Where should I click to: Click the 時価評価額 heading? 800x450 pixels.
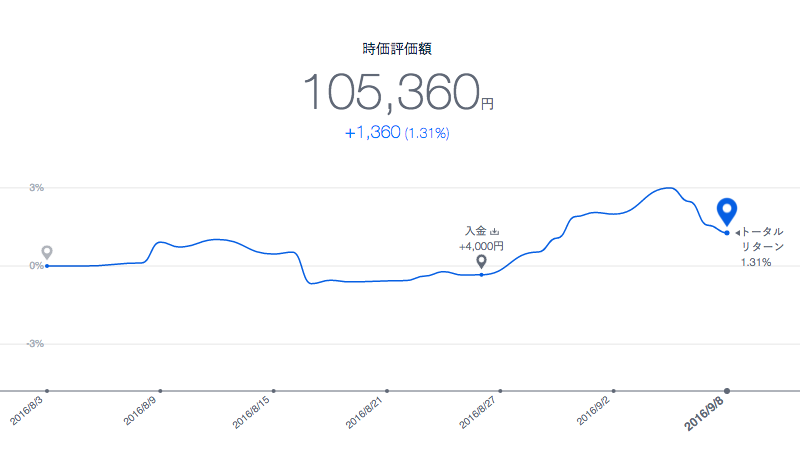tap(397, 49)
